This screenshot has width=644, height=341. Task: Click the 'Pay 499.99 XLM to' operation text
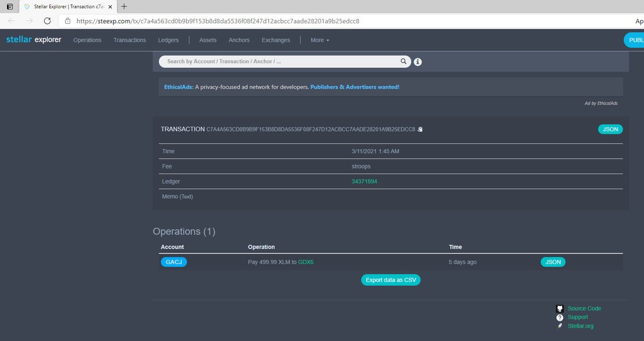coord(272,262)
